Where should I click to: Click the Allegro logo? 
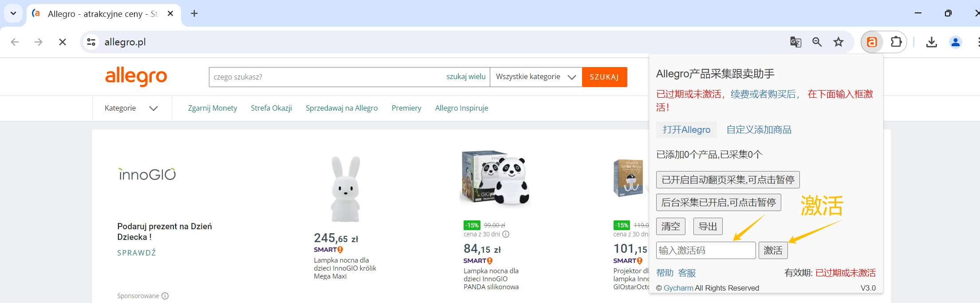[x=136, y=77]
